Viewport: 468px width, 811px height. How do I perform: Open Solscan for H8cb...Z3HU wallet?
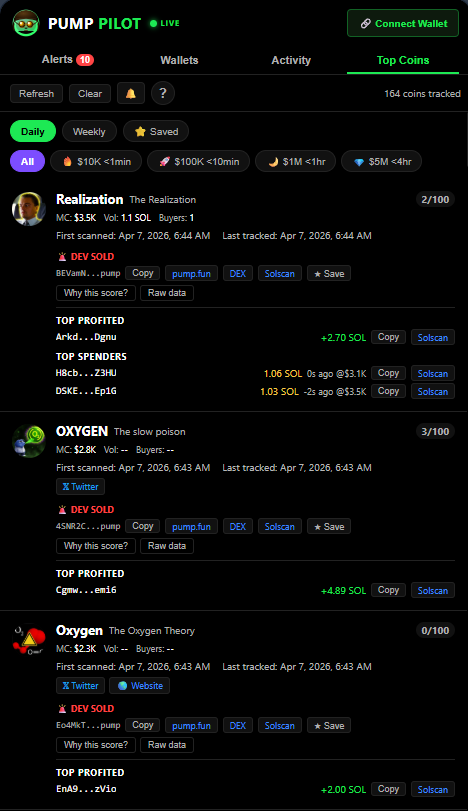[x=433, y=373]
